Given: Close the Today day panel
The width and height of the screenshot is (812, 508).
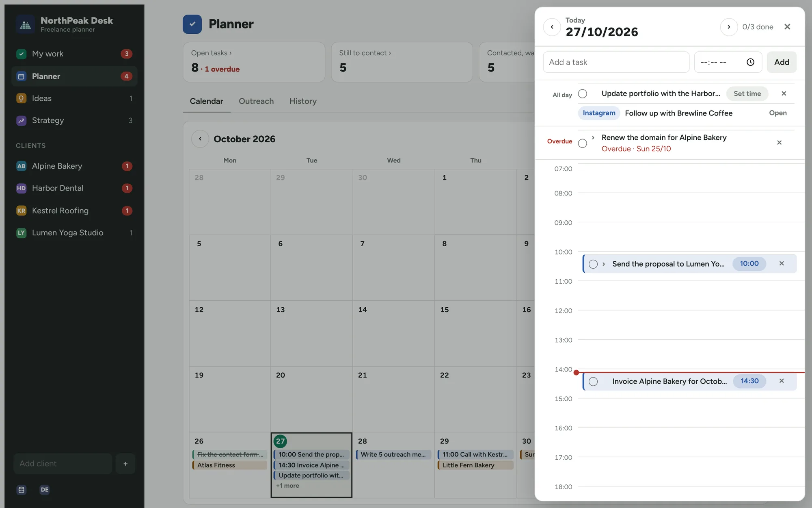Looking at the screenshot, I should click(787, 27).
